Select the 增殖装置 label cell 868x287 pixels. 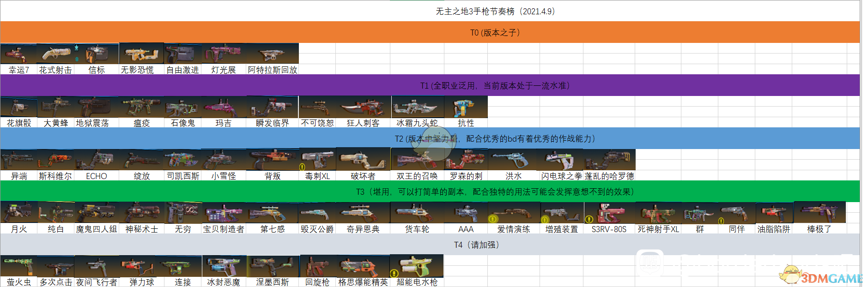[562, 229]
